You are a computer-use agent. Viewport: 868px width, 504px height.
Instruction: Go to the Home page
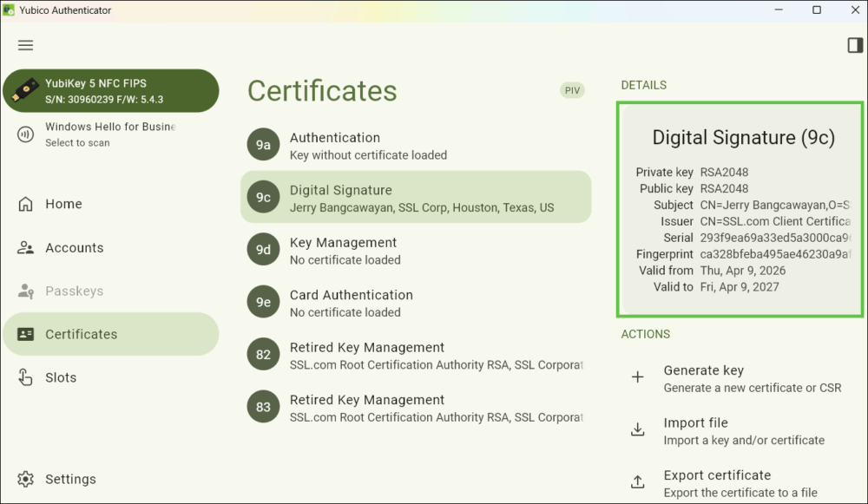tap(63, 204)
